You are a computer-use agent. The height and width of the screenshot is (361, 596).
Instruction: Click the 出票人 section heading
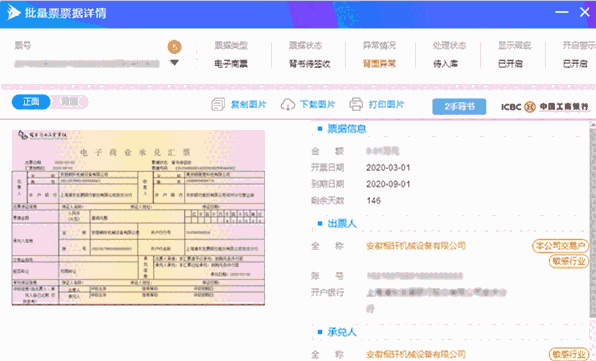click(x=342, y=223)
